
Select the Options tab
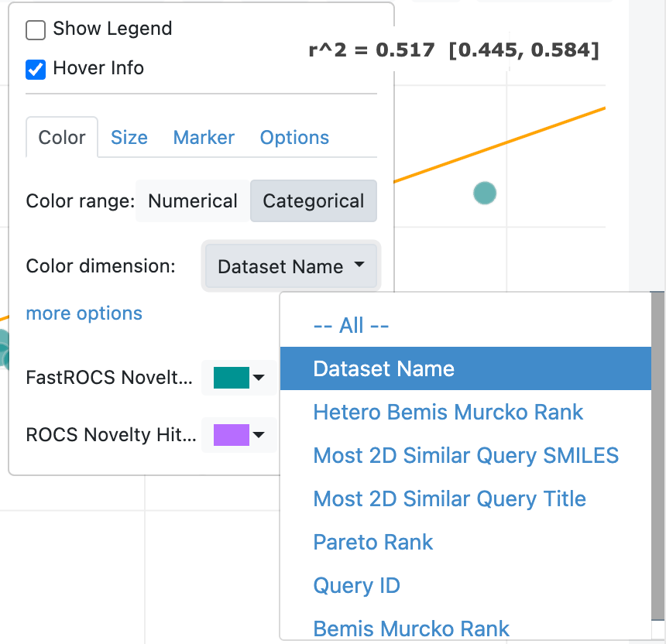294,138
